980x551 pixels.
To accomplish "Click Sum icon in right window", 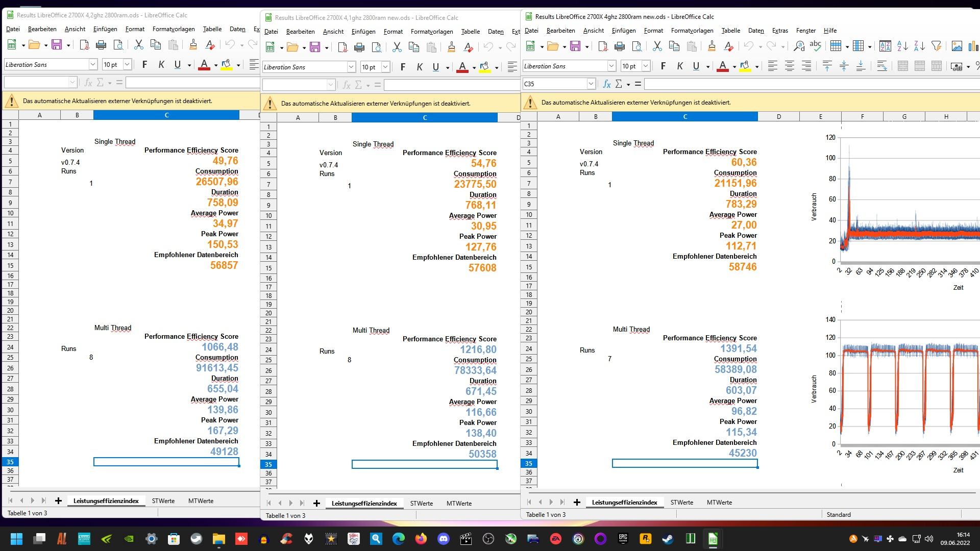I will 619,84.
